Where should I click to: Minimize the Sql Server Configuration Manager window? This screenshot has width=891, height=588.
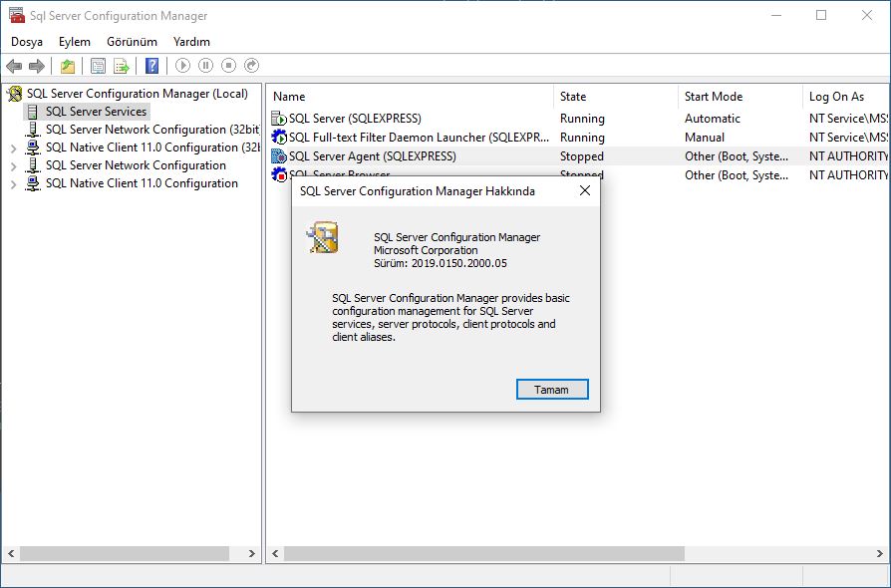point(776,15)
